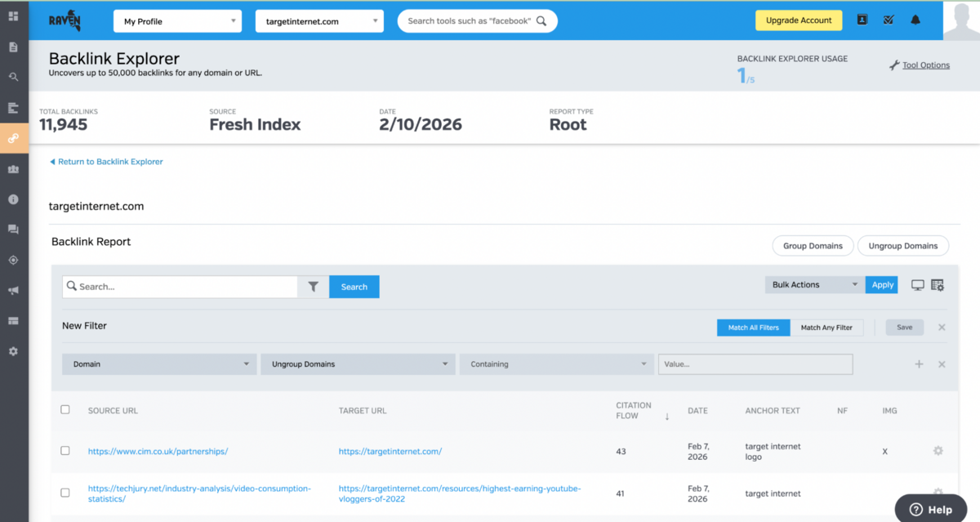Screen dimensions: 980x522
Task: Open the Containing condition dropdown
Action: [x=557, y=364]
